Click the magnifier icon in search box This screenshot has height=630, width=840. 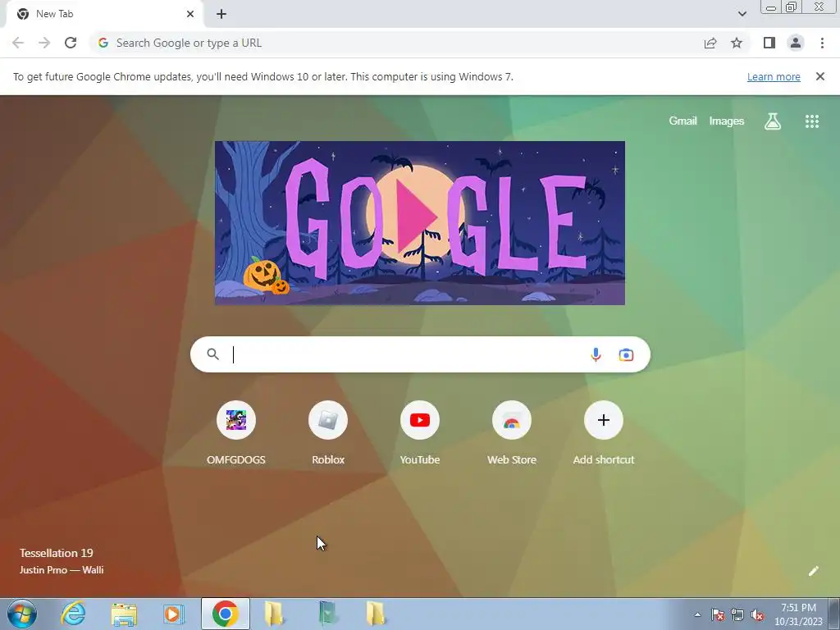(212, 354)
